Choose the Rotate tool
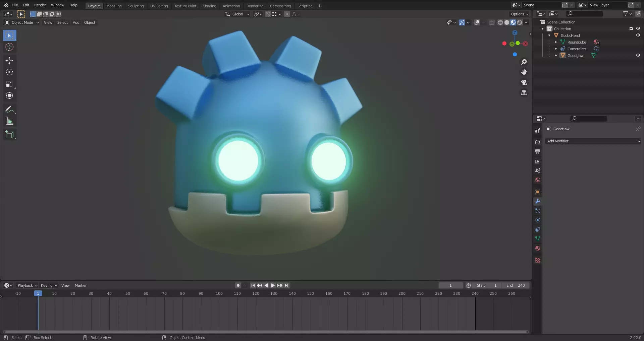 pyautogui.click(x=9, y=72)
